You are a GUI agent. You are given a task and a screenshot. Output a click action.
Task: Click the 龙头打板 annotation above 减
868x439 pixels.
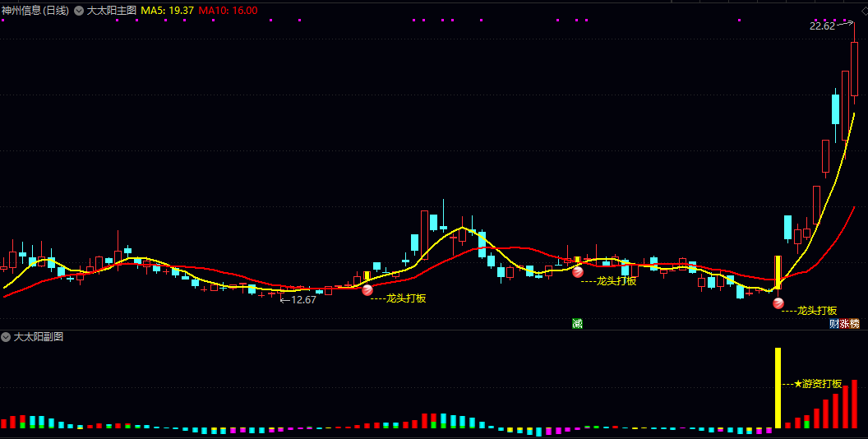pyautogui.click(x=616, y=281)
